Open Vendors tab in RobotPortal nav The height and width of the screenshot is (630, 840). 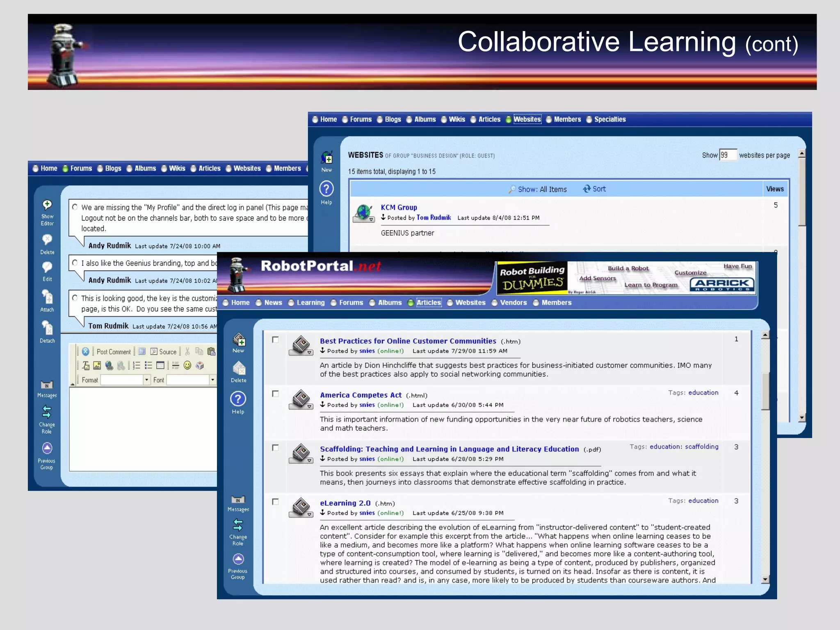tap(513, 303)
